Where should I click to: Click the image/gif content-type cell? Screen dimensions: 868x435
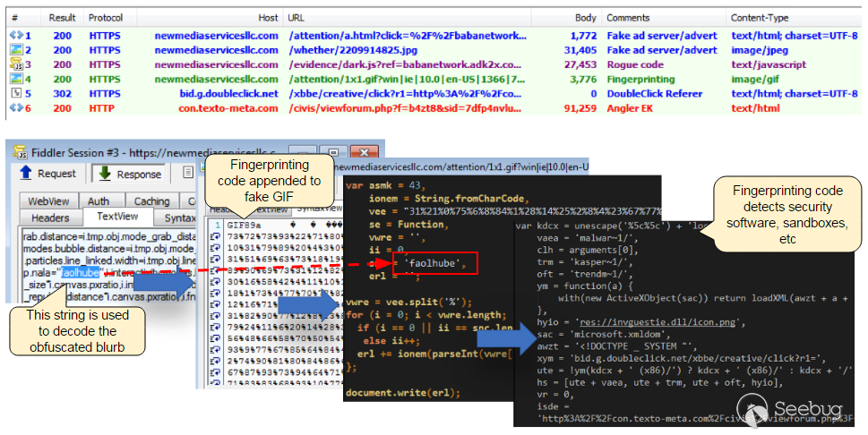pos(755,79)
